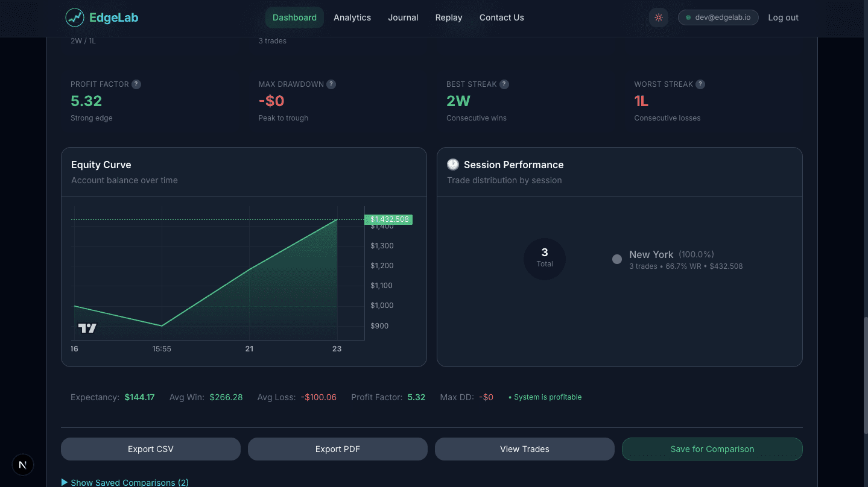The width and height of the screenshot is (868, 487).
Task: Toggle the light/dark theme sun icon
Action: 659,17
